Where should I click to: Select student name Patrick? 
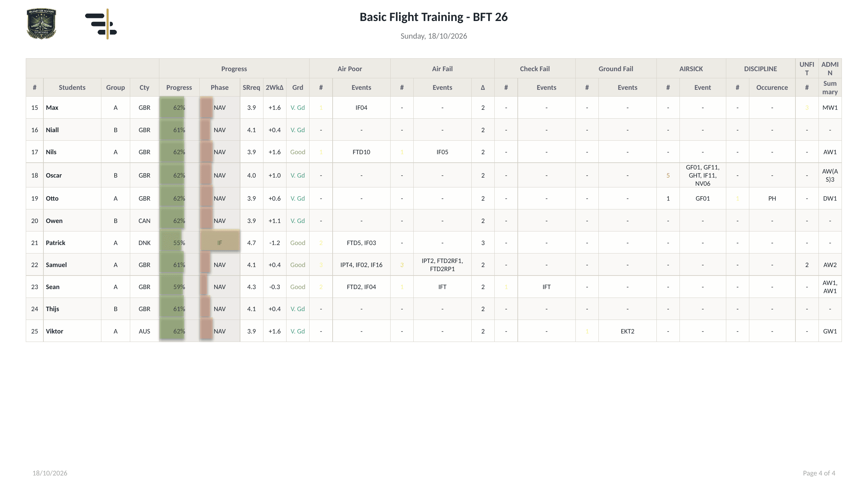[x=56, y=243]
